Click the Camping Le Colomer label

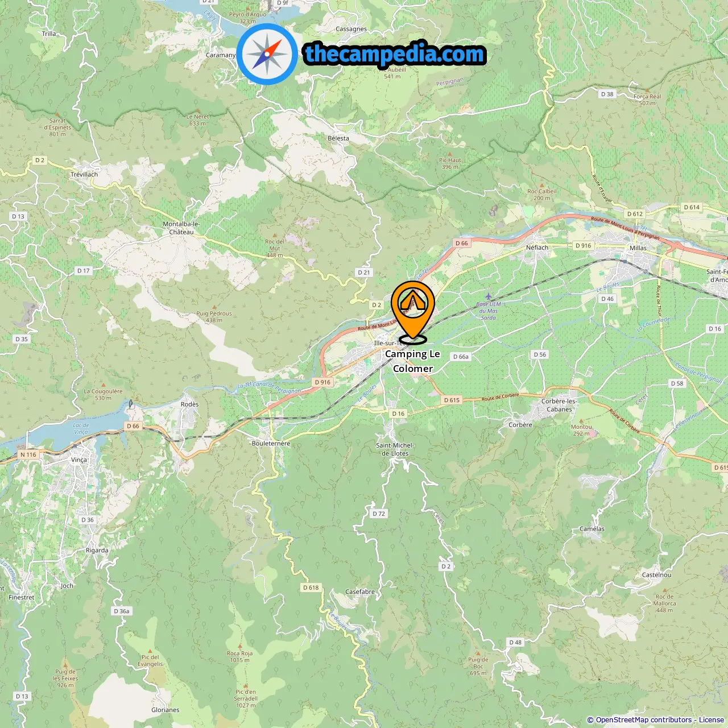coord(413,361)
